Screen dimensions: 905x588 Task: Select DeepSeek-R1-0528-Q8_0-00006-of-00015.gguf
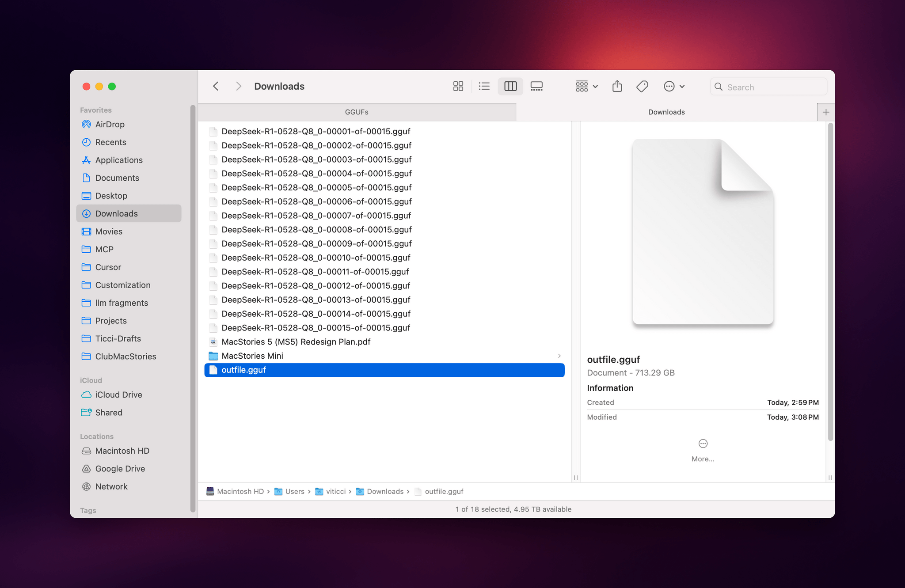(x=384, y=201)
